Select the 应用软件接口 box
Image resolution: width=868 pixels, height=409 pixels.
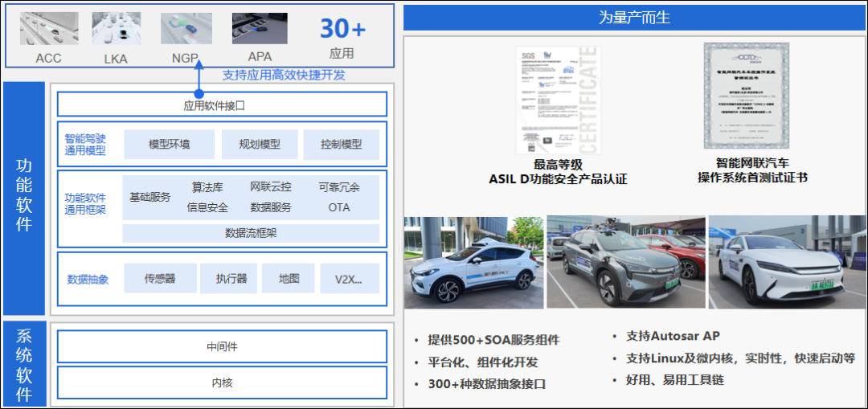click(222, 104)
